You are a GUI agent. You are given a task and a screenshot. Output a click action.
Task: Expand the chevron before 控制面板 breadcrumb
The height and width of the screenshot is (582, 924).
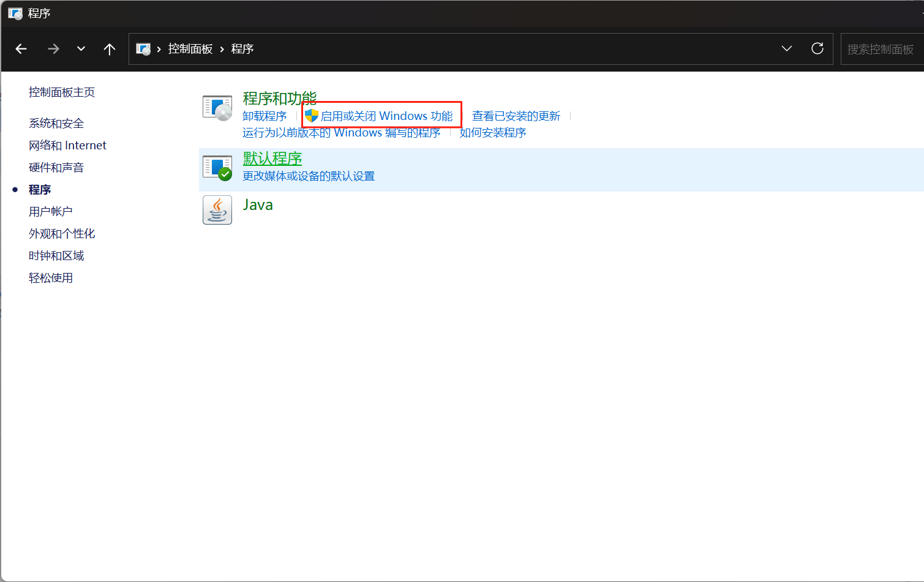159,49
